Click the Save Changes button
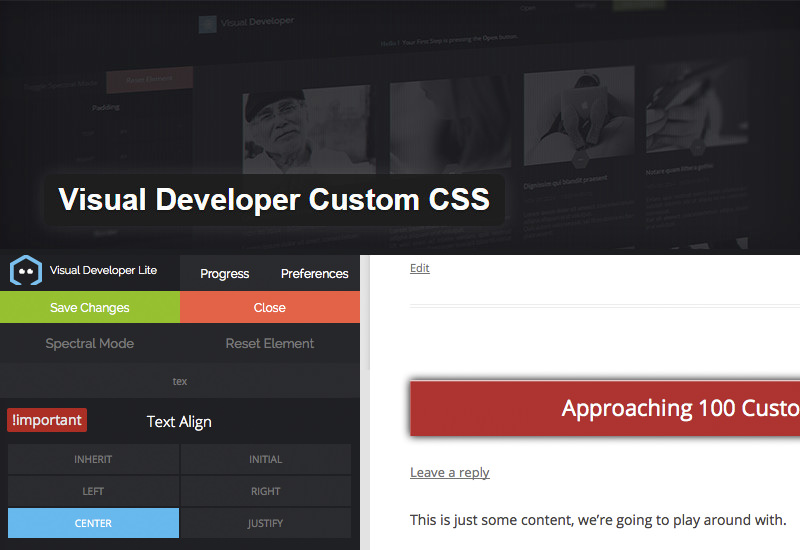This screenshot has height=550, width=800. (90, 307)
